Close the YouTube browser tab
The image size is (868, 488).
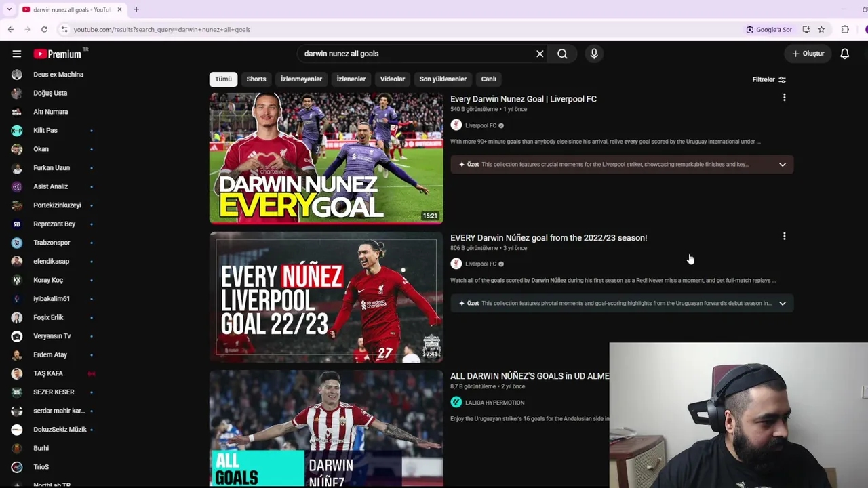(x=119, y=9)
